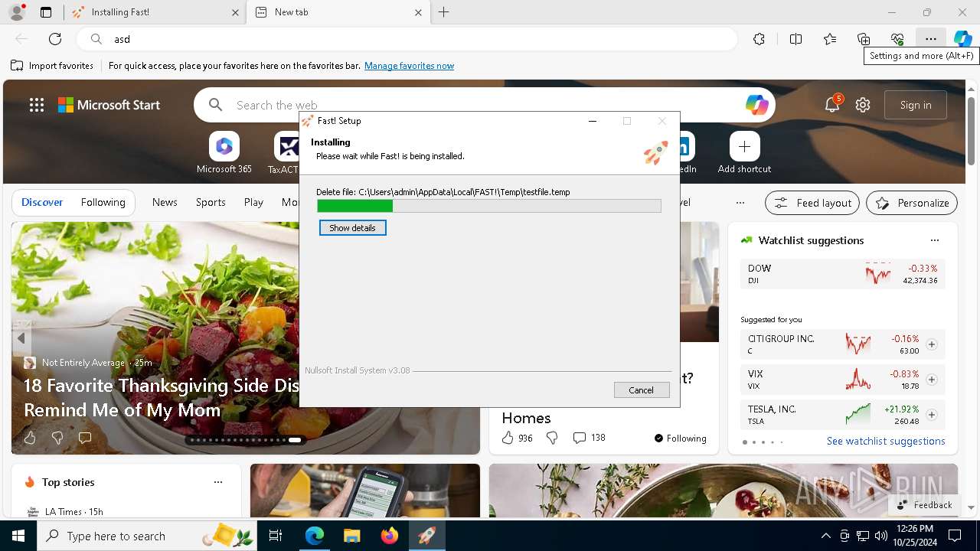980x551 pixels.
Task: Click Import favorites
Action: tap(52, 66)
